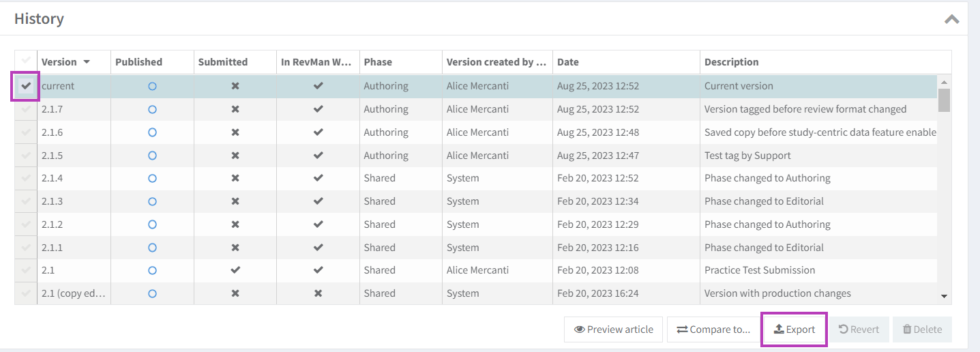The width and height of the screenshot is (980, 352).
Task: Click the Export button
Action: 794,329
